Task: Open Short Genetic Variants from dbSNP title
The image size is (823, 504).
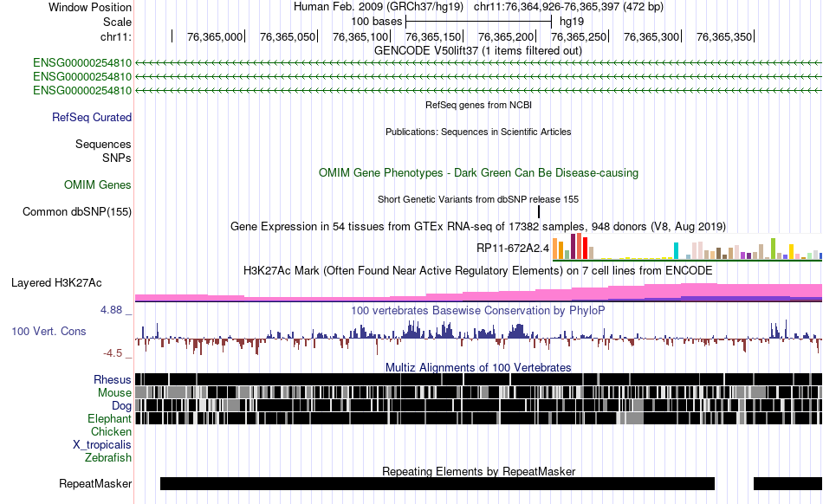Action: (477, 199)
